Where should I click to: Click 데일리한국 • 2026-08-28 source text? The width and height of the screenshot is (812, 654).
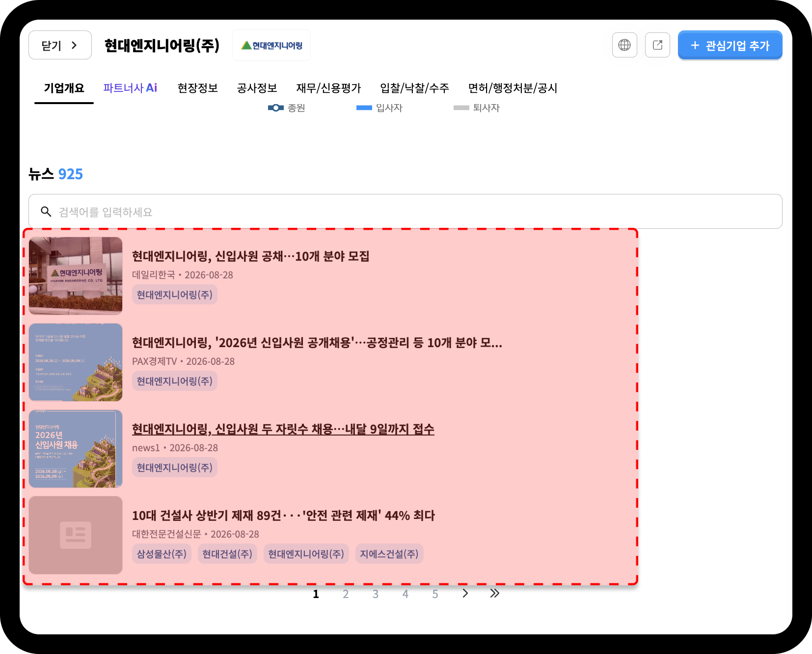click(x=183, y=275)
